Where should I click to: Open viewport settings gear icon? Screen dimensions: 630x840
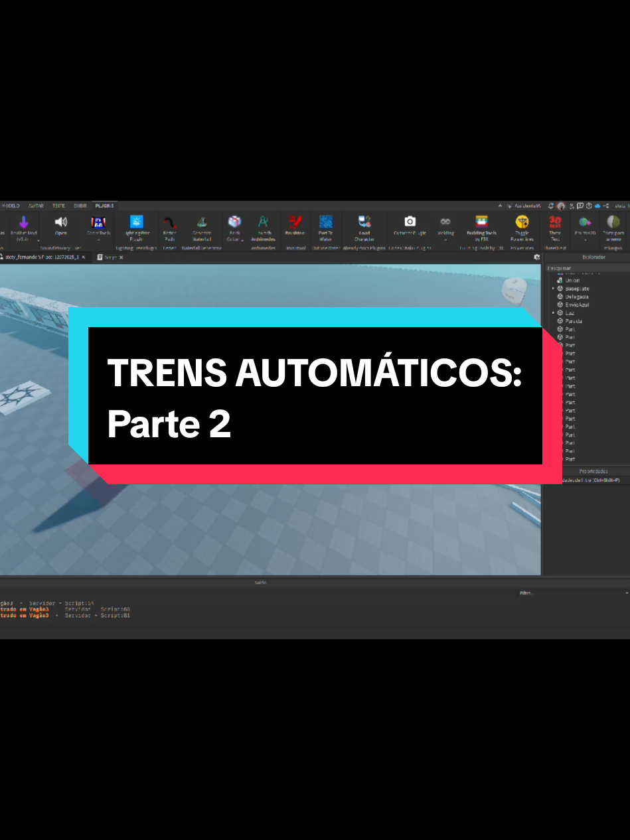[x=536, y=257]
